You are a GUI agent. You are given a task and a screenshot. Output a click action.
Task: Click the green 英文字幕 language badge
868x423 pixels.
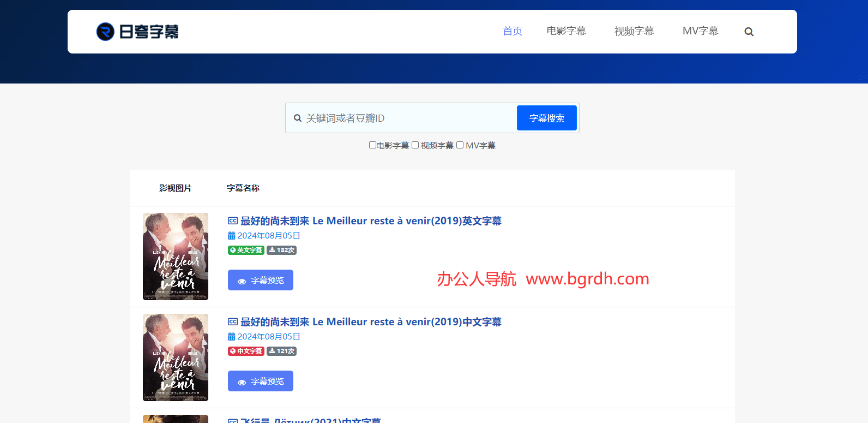click(x=246, y=250)
